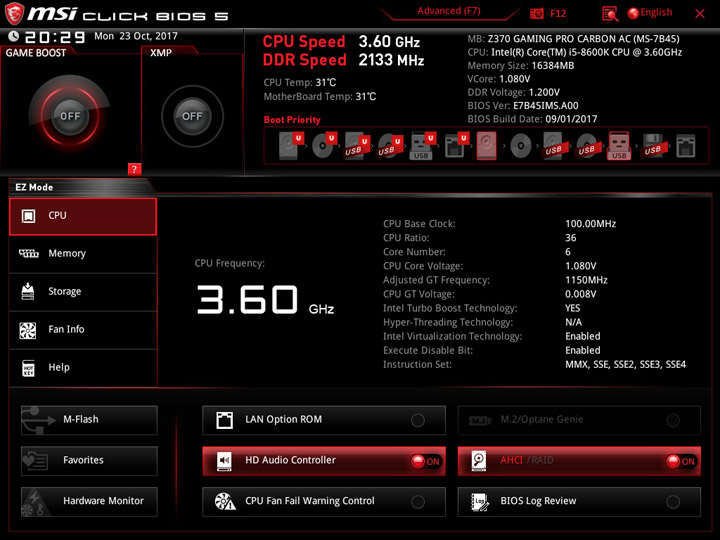
Task: Click the fan icon beside Fan Info
Action: pos(28,330)
